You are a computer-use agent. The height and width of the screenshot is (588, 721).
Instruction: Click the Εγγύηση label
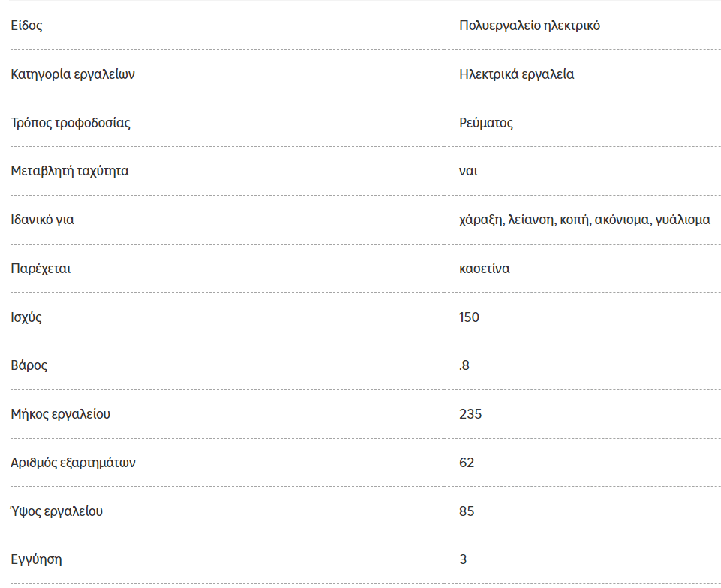[x=36, y=560]
